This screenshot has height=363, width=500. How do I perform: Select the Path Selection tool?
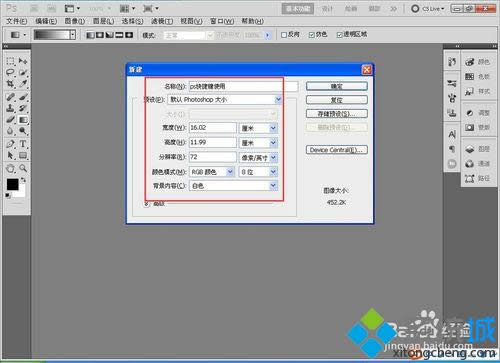click(10, 155)
